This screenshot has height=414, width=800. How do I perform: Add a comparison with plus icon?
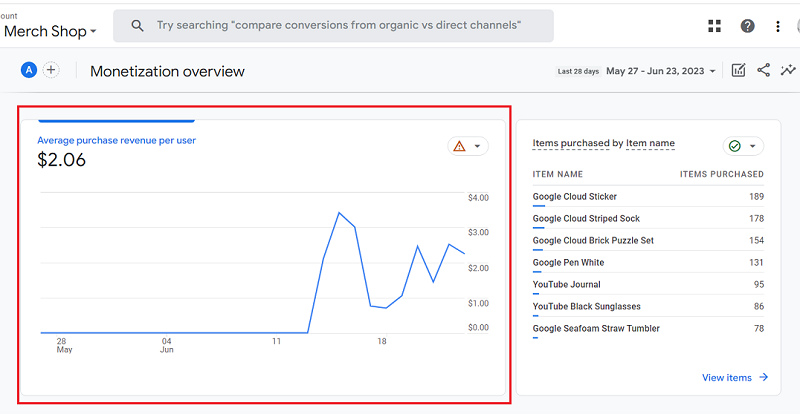[x=51, y=70]
